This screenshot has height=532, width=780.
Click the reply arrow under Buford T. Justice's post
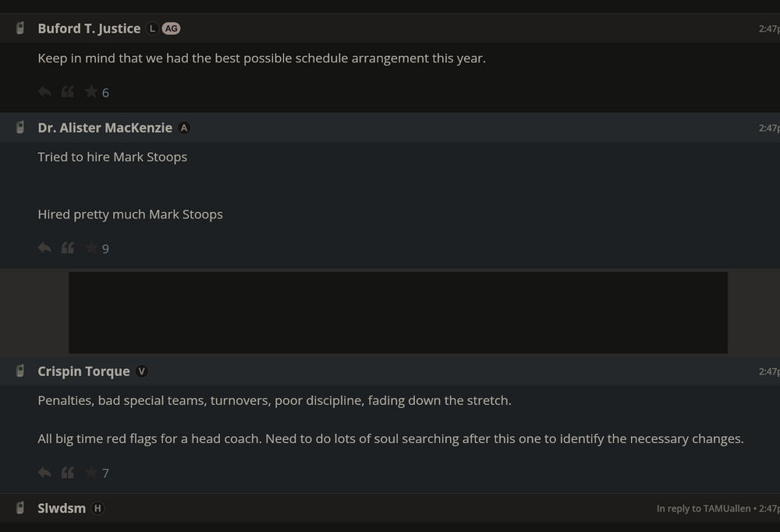pos(44,91)
